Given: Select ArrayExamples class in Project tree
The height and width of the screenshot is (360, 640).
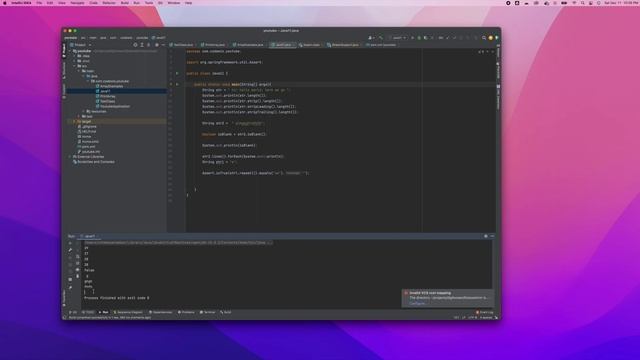Looking at the screenshot, I should (111, 86).
